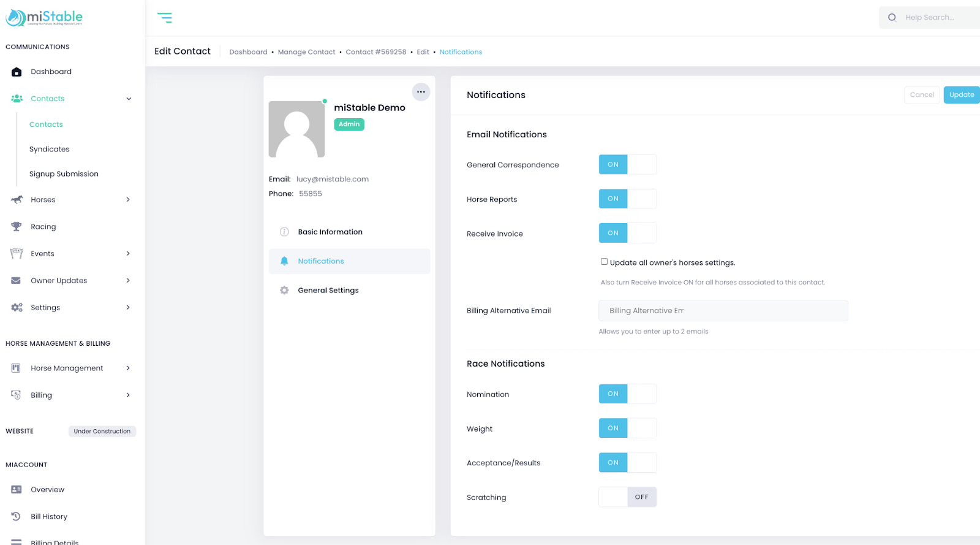Toggle the General Correspondence switch off
The width and height of the screenshot is (980, 545).
pos(627,164)
